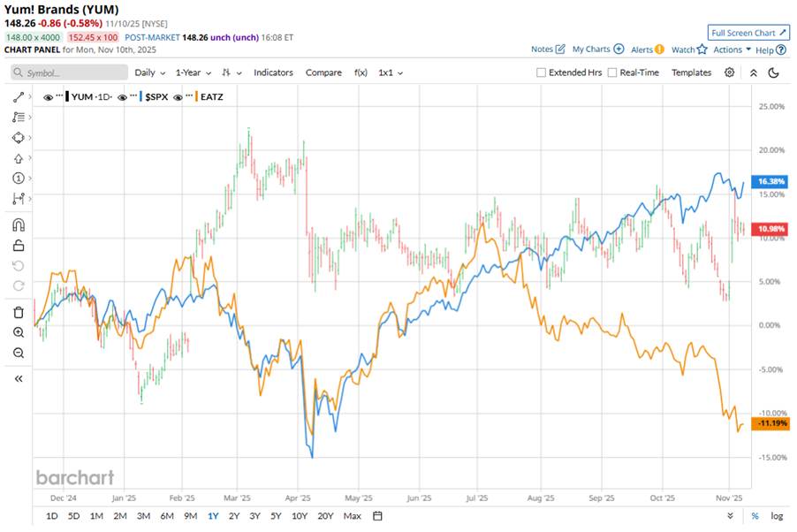Expand the 1-Year period dropdown

coord(193,72)
